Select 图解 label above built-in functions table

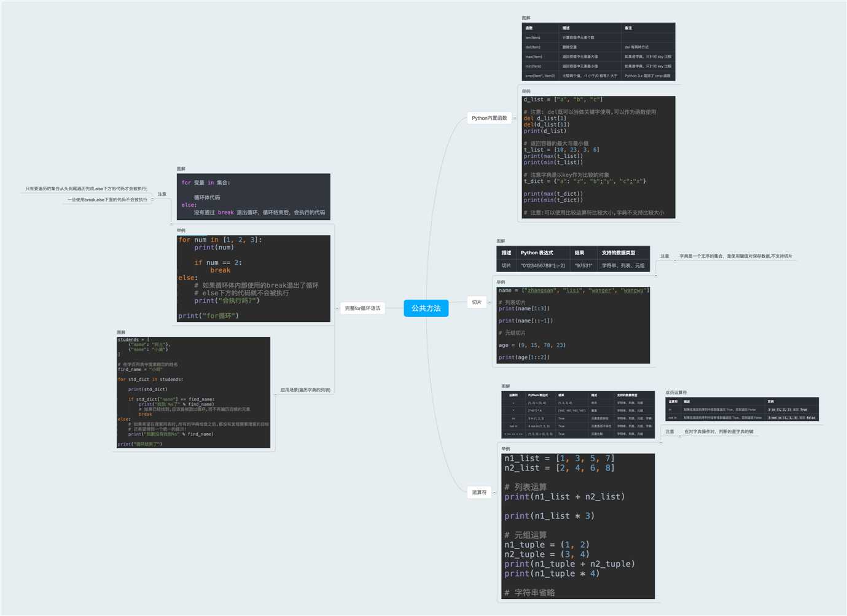coord(526,18)
